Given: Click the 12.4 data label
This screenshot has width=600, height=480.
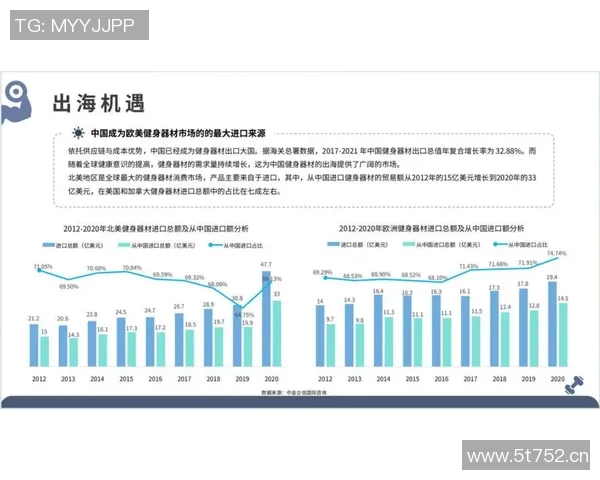Looking at the screenshot, I should [x=505, y=307].
